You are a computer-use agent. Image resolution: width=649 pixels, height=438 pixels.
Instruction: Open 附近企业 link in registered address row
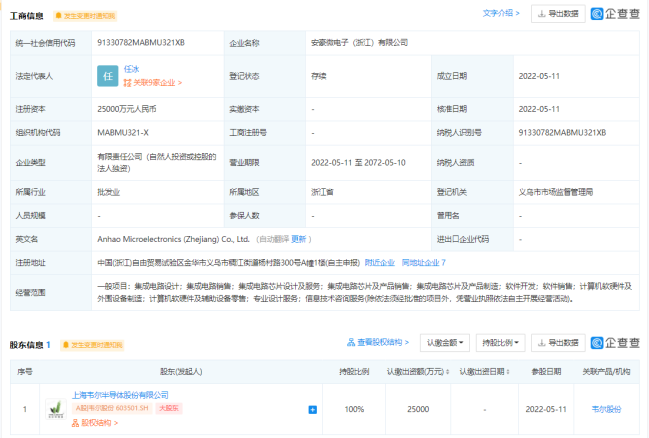tap(380, 262)
